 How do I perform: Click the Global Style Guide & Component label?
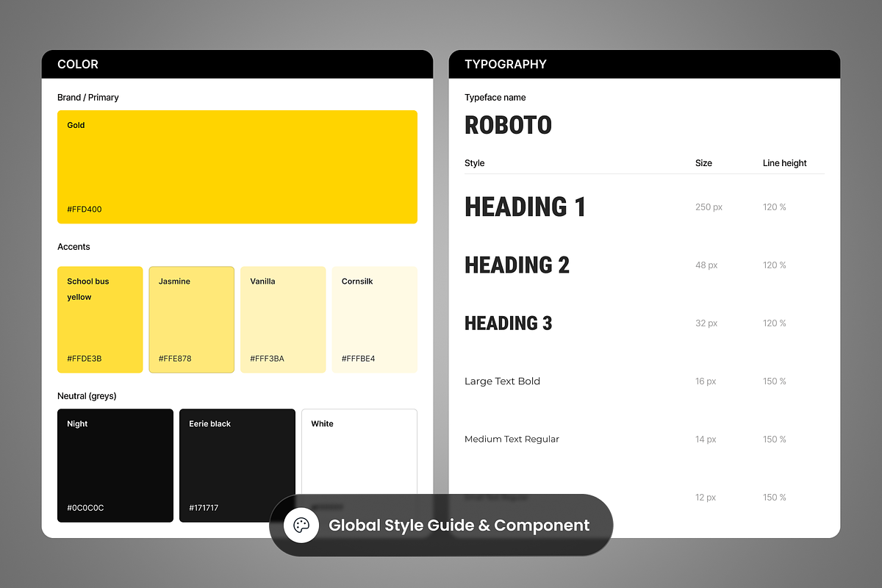pos(459,526)
